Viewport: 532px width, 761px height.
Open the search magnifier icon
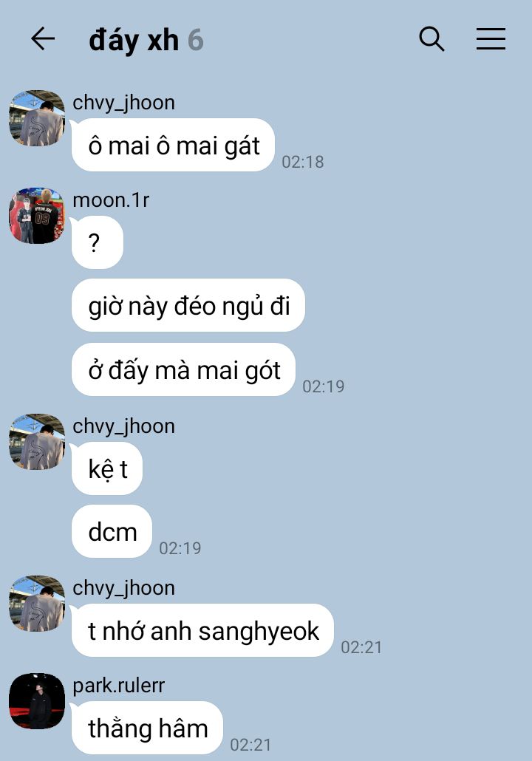(x=432, y=39)
